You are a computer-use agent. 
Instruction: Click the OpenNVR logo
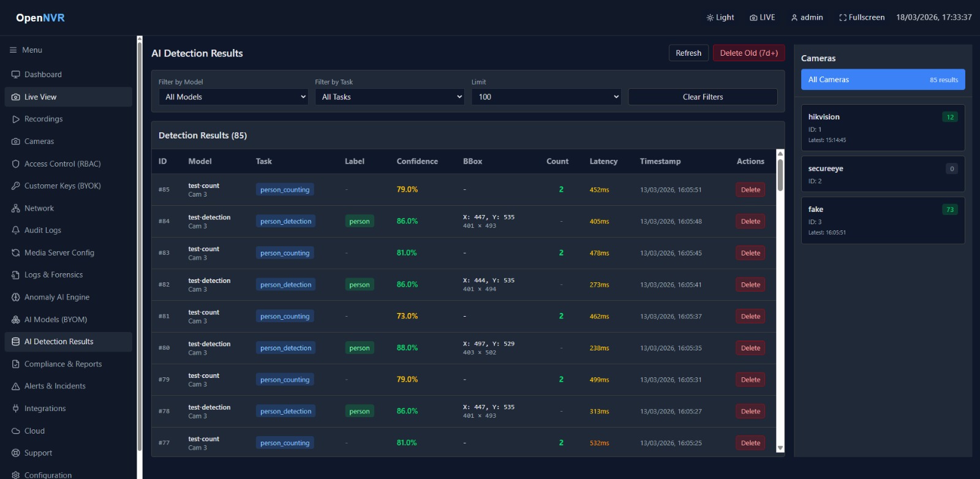(40, 18)
